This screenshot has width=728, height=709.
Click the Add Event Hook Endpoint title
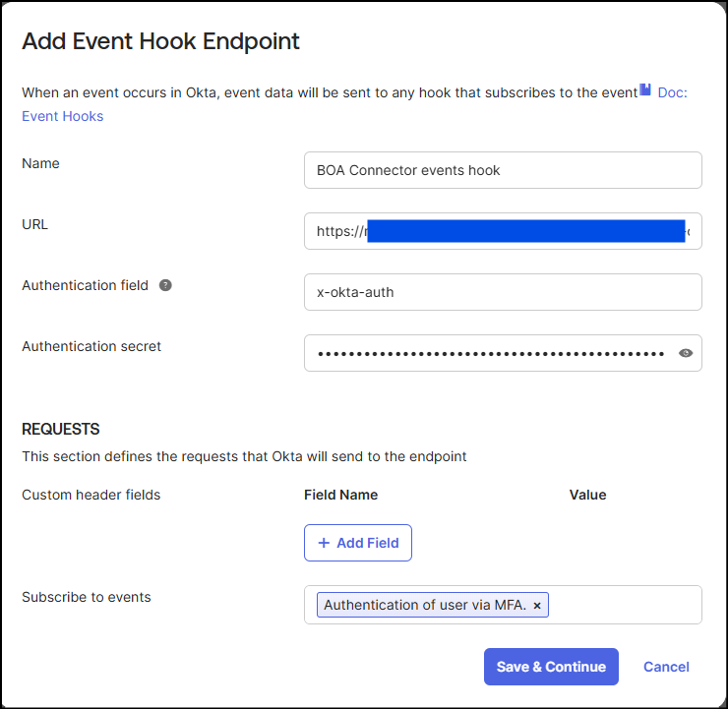click(160, 41)
